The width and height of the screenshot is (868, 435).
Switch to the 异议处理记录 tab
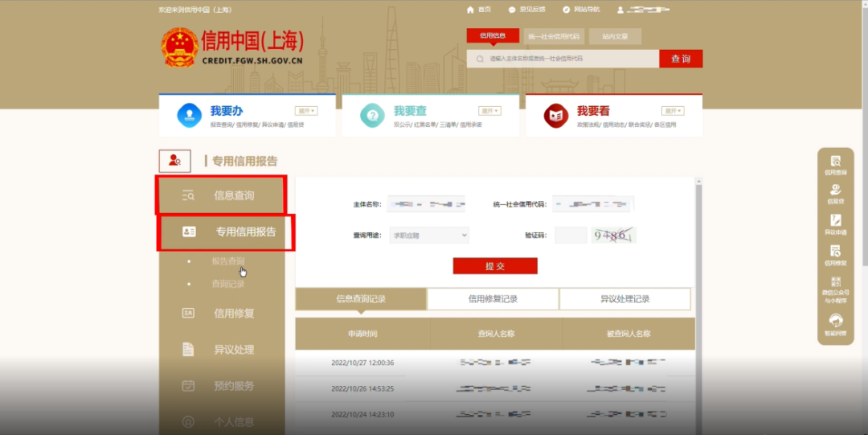pos(624,299)
